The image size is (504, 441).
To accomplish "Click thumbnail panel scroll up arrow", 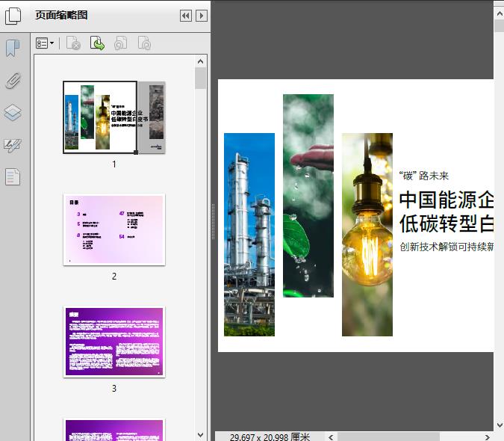I will coord(201,61).
